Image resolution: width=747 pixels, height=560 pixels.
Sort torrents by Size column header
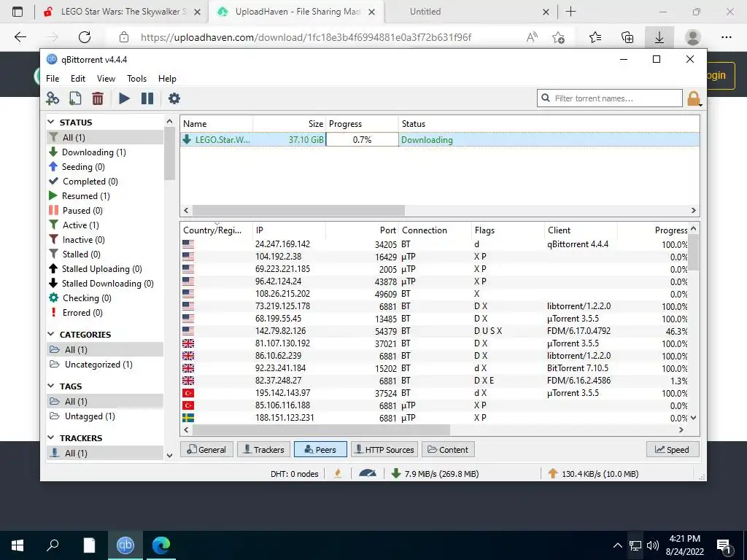pos(289,124)
